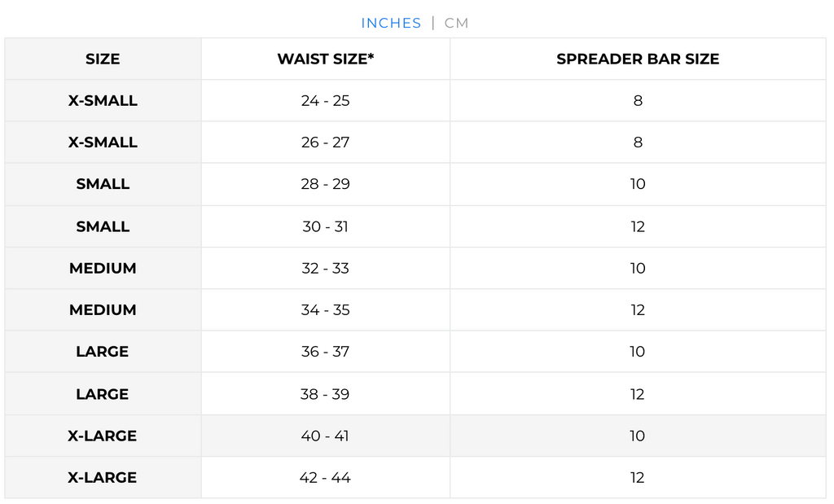Select the 32 - 33 waist size cell
This screenshot has height=504, width=834.
point(325,268)
